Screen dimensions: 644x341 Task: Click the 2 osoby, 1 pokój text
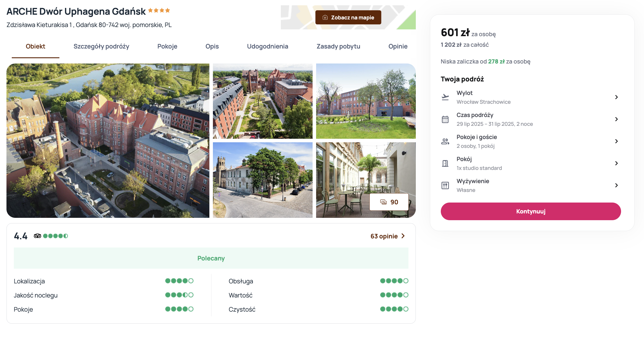[476, 146]
